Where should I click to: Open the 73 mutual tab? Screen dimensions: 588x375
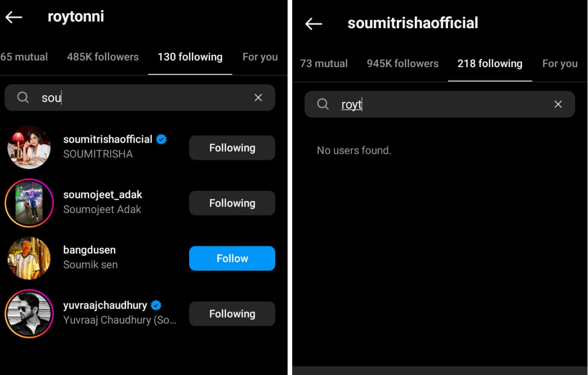[x=323, y=64]
